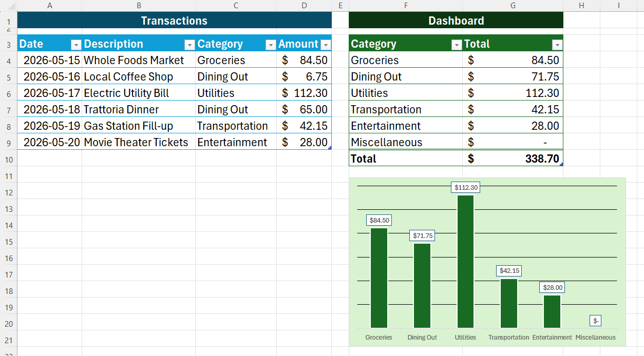The height and width of the screenshot is (356, 644).
Task: Click the $71.75 chart data label
Action: coord(423,236)
